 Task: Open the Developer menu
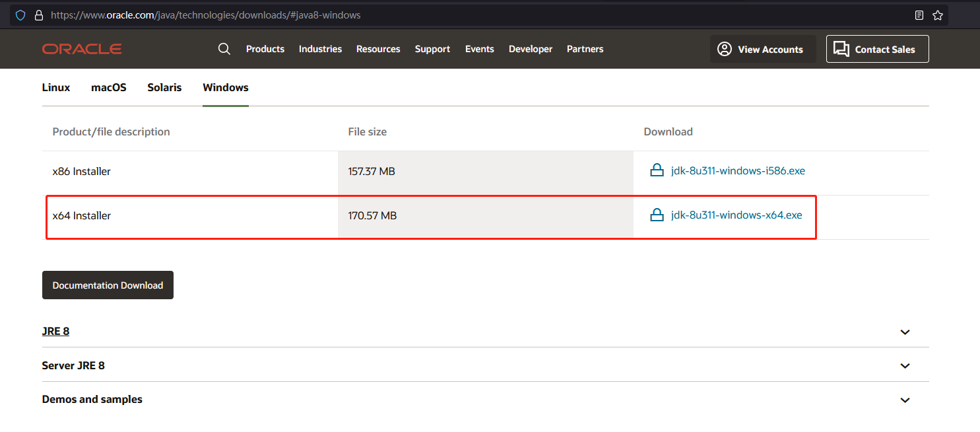(x=531, y=49)
